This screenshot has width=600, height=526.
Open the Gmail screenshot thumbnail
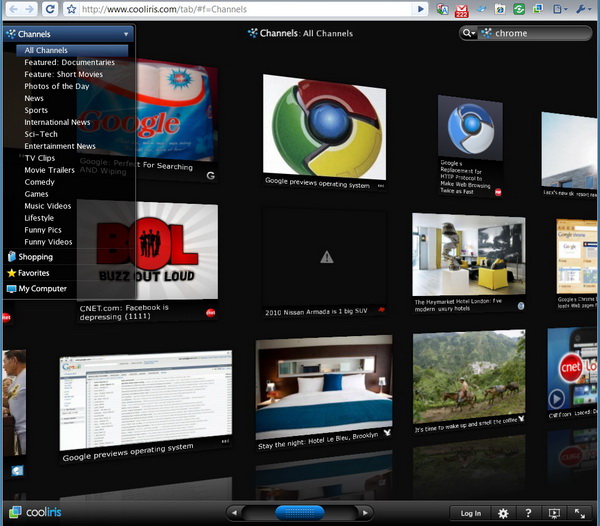(x=145, y=400)
